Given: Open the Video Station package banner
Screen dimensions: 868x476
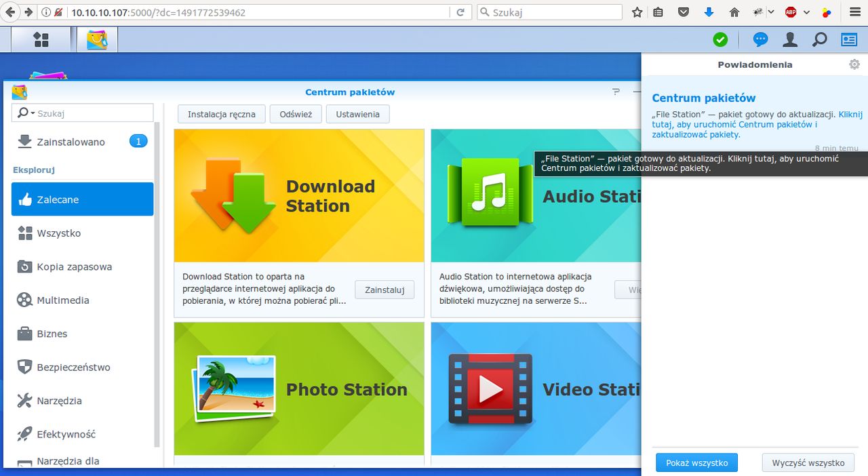Looking at the screenshot, I should (536, 389).
